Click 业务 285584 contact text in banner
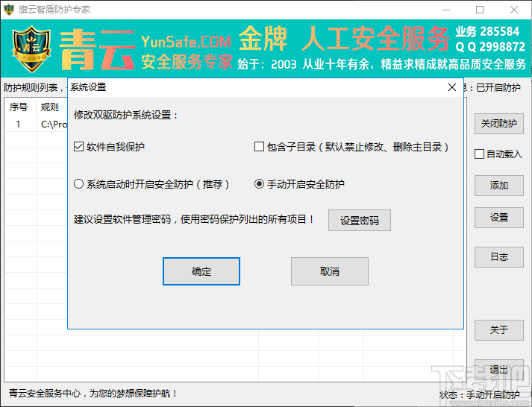 (x=487, y=31)
